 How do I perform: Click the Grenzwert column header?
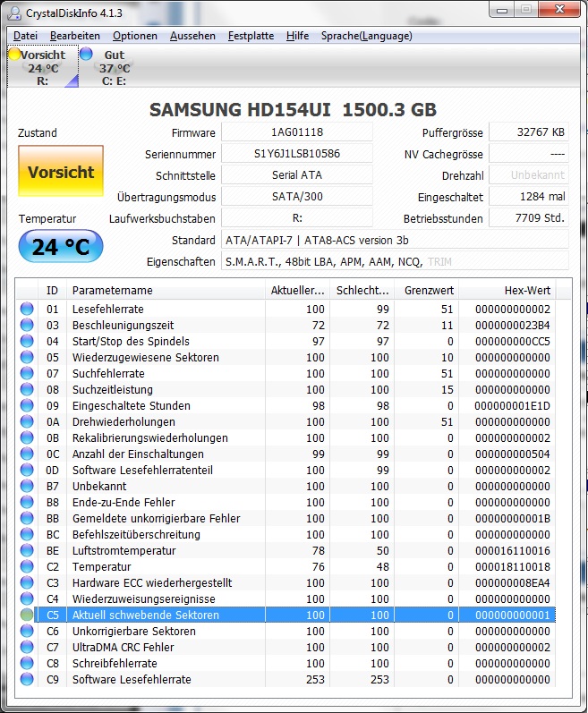pyautogui.click(x=426, y=290)
